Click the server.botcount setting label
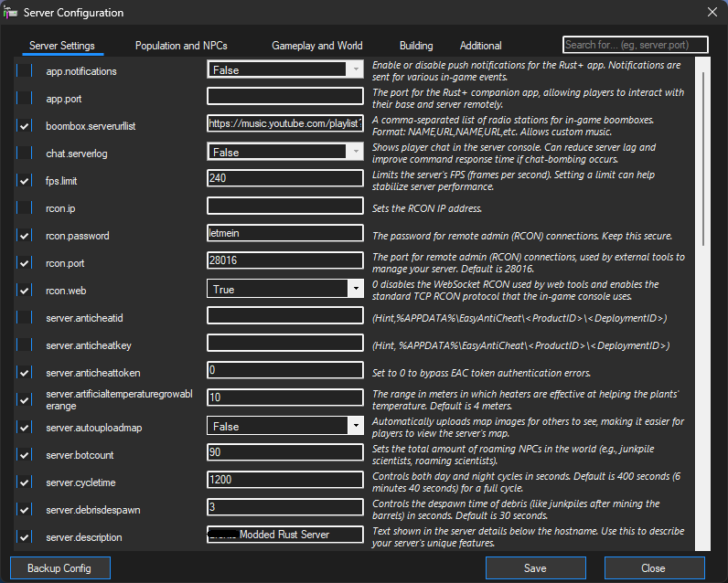 [80, 455]
